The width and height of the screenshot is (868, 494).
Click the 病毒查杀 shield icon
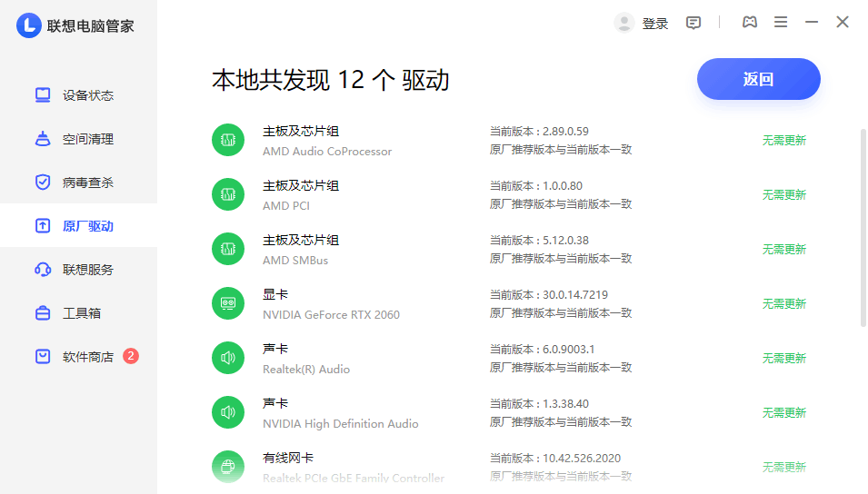tap(43, 182)
